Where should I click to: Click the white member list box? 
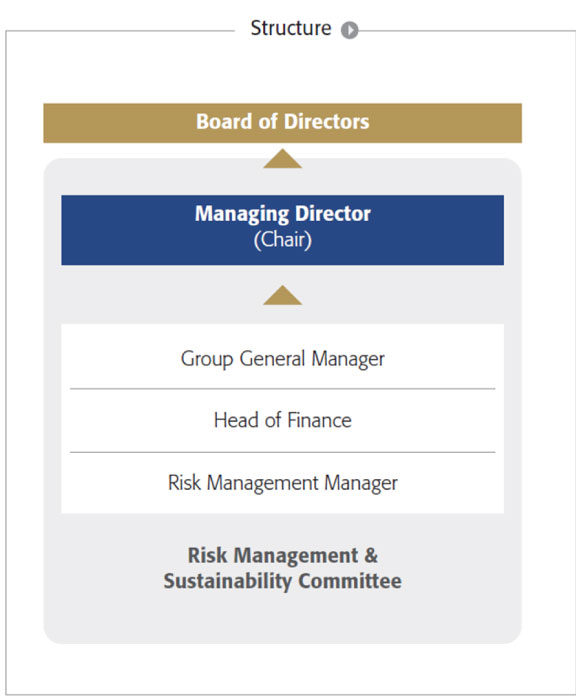283,419
